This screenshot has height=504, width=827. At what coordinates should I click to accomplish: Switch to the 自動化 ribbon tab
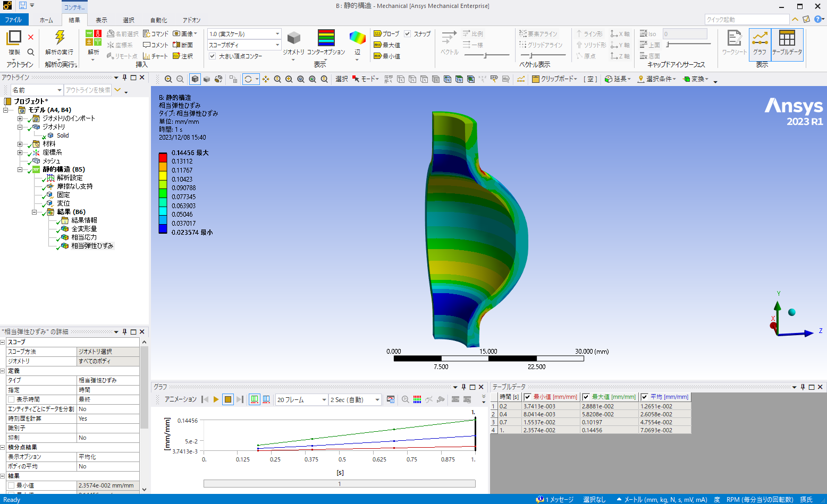point(158,20)
